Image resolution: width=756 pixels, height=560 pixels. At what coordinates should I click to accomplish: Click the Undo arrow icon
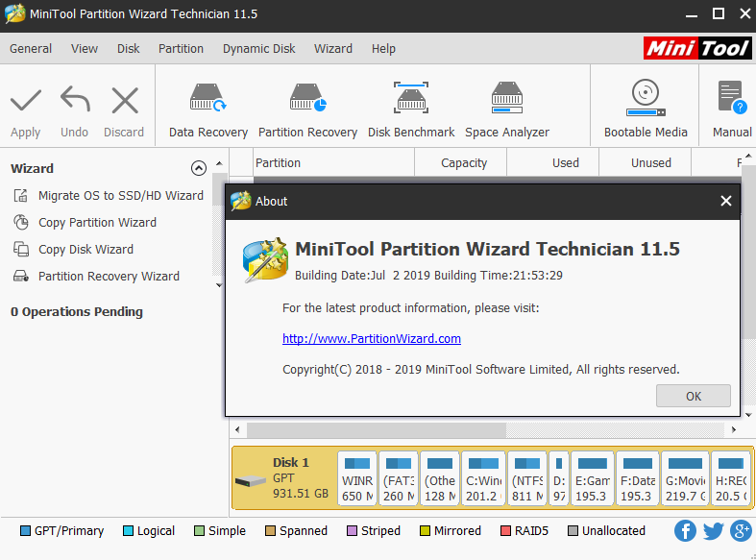75,100
